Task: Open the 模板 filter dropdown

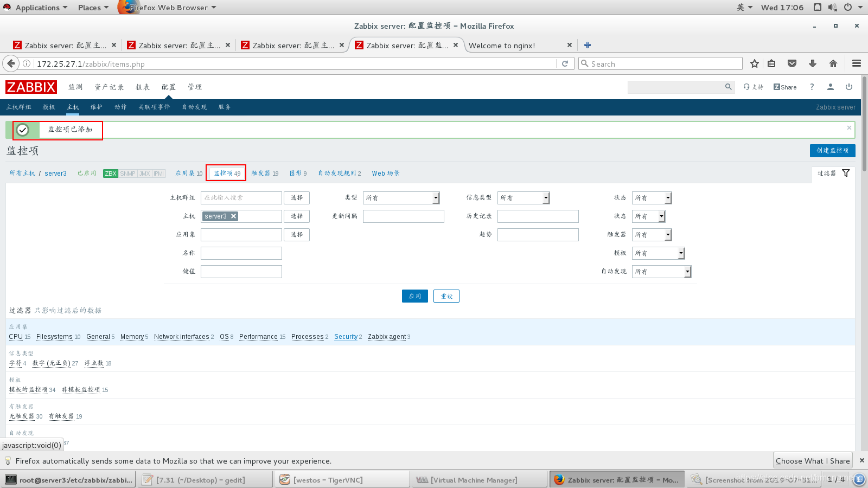Action: click(x=658, y=253)
